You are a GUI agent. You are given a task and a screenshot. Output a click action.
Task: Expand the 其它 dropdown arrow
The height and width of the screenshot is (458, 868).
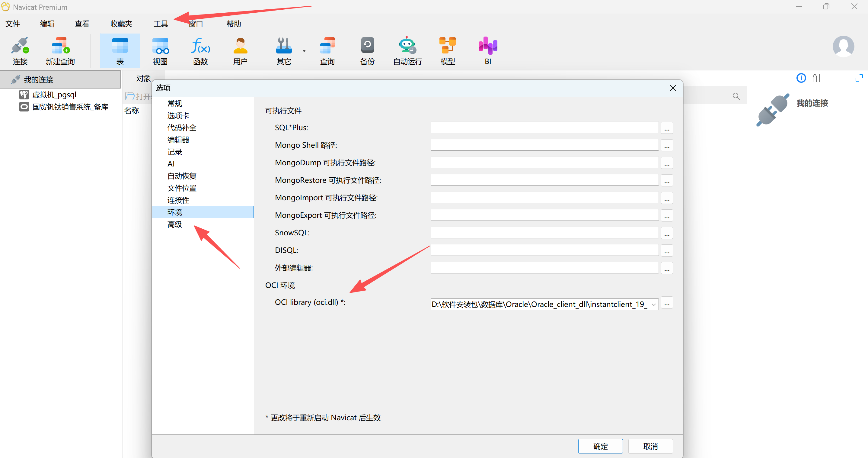[x=304, y=51]
